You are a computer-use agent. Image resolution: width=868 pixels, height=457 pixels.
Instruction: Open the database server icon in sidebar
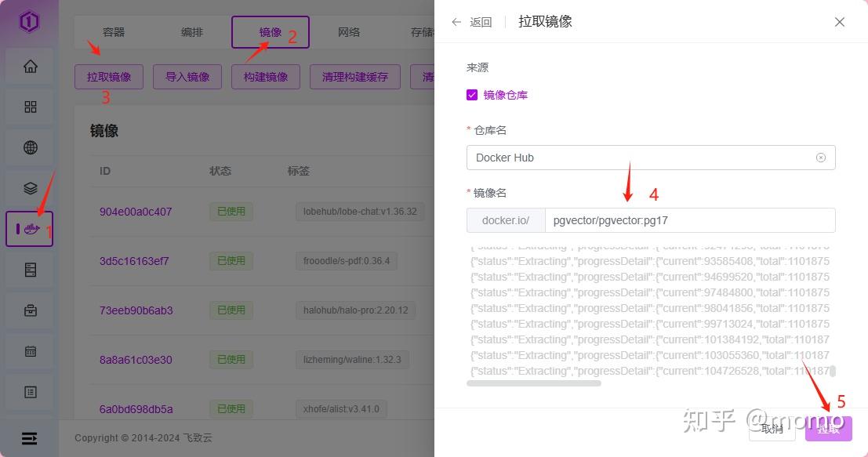[29, 269]
